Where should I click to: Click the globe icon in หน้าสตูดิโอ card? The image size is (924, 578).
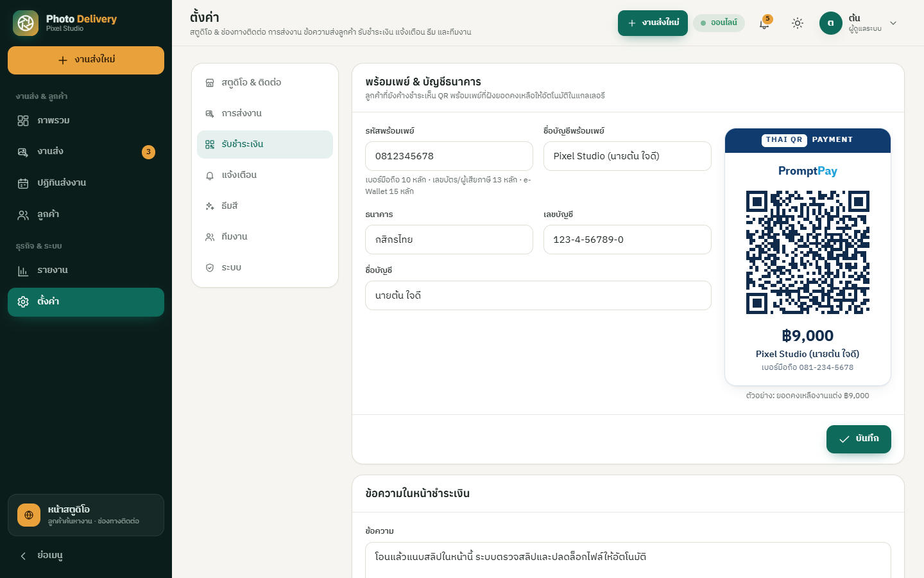point(29,515)
